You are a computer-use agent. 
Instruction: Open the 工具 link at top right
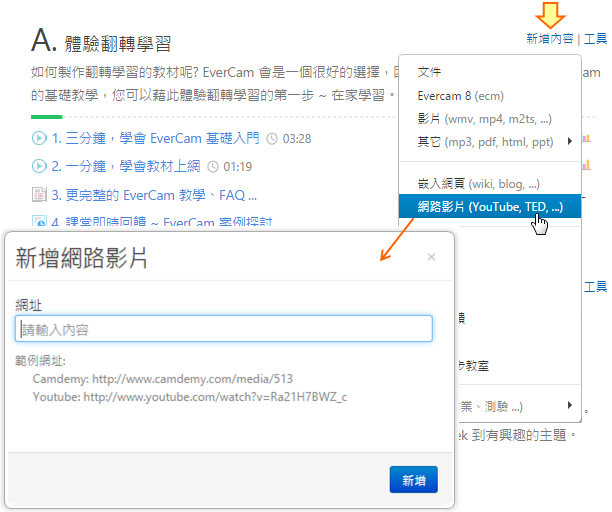595,39
